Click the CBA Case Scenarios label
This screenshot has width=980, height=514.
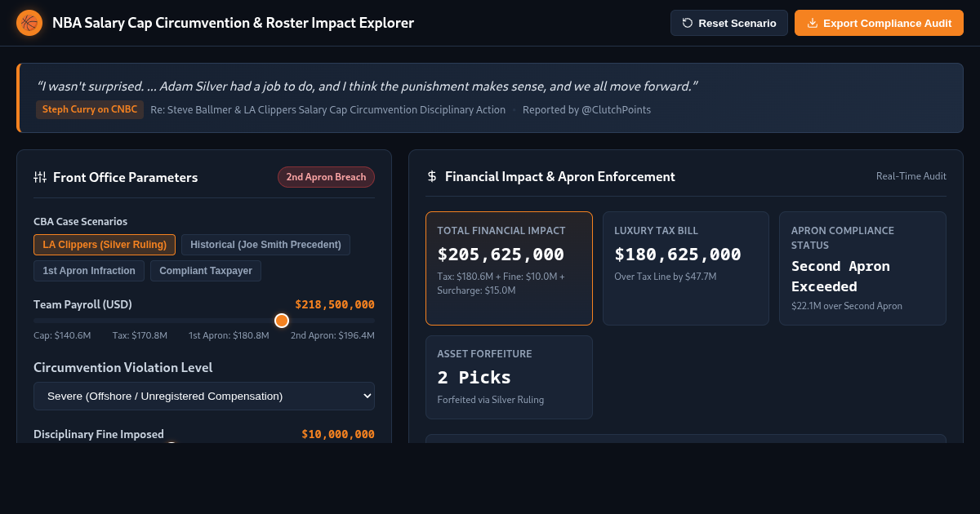80,221
